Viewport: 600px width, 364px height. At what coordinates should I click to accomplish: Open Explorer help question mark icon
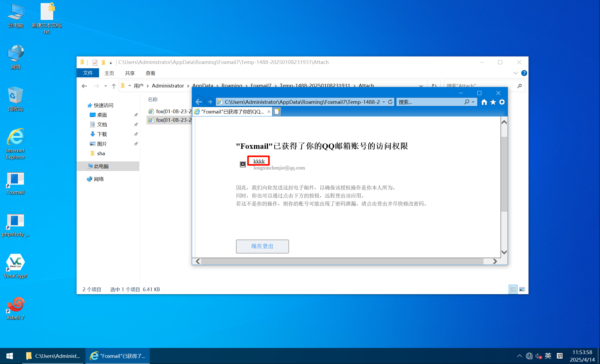coord(524,73)
